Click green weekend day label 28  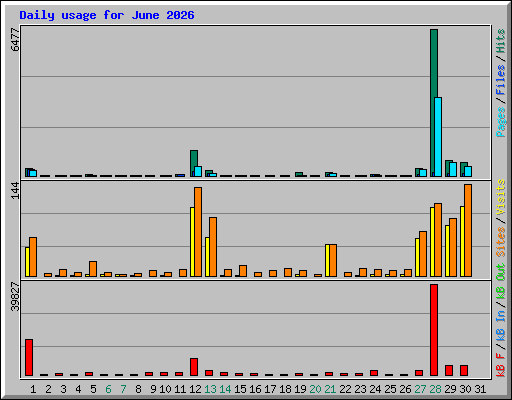click(435, 389)
